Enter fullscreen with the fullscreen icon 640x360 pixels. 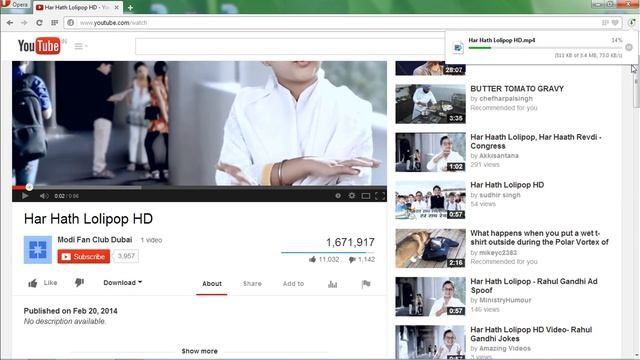(x=380, y=196)
